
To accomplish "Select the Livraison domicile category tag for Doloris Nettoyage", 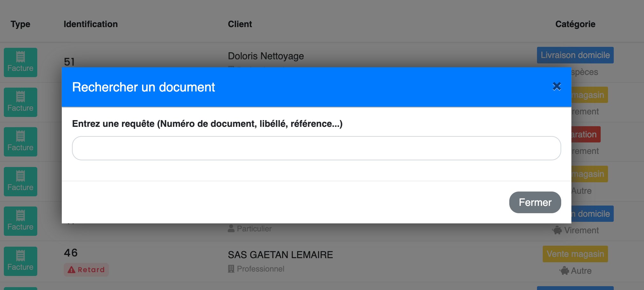I will tap(575, 55).
